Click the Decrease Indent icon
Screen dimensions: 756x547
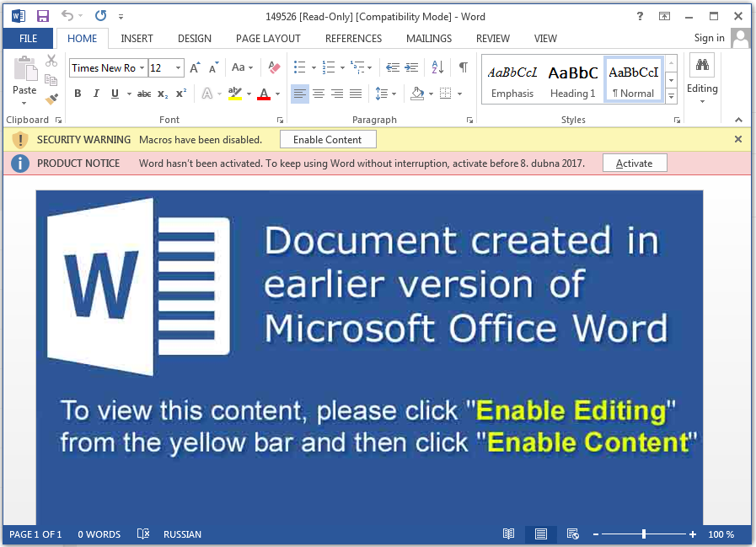[393, 67]
